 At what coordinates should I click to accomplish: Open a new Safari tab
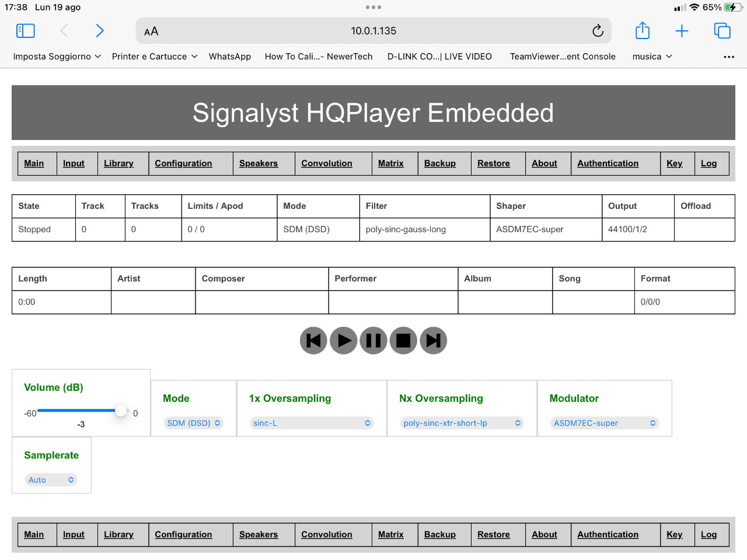(x=682, y=31)
